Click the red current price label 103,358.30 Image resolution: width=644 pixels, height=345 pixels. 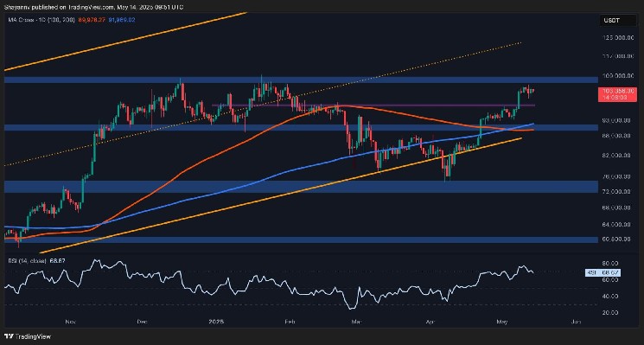[617, 93]
